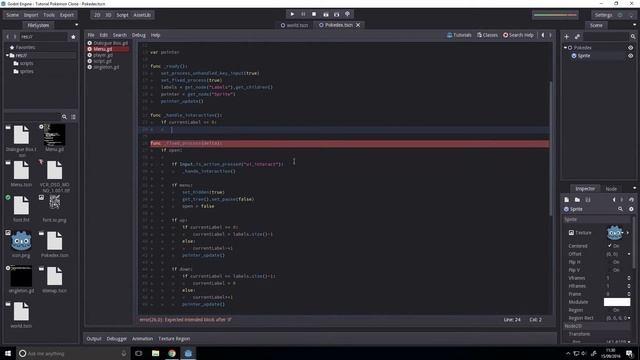
Task: Switch to world.tscn scene tab
Action: 294,25
